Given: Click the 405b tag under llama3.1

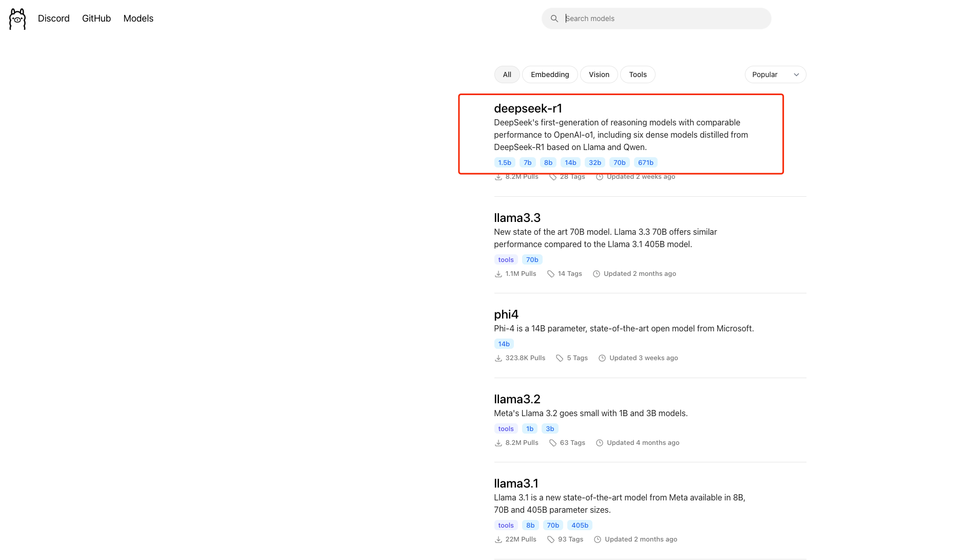Looking at the screenshot, I should coord(580,526).
